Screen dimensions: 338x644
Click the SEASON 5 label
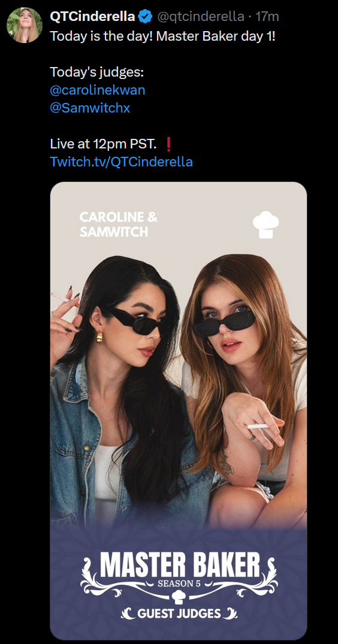[179, 584]
